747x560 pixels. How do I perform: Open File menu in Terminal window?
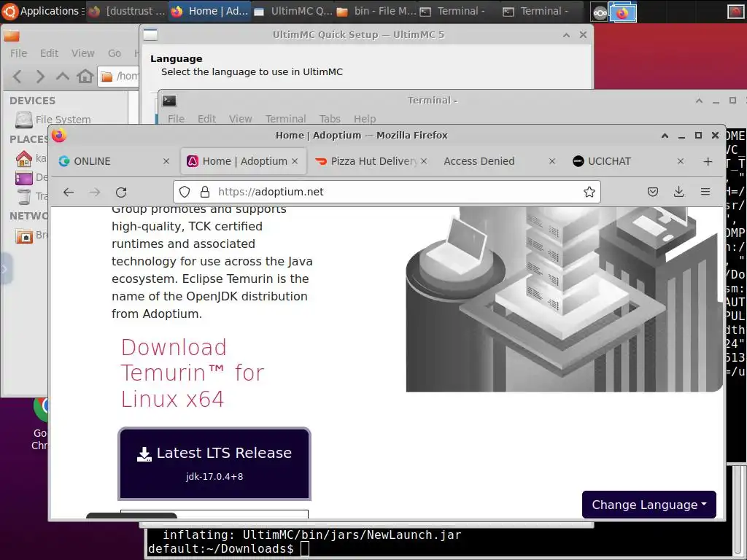coord(176,119)
